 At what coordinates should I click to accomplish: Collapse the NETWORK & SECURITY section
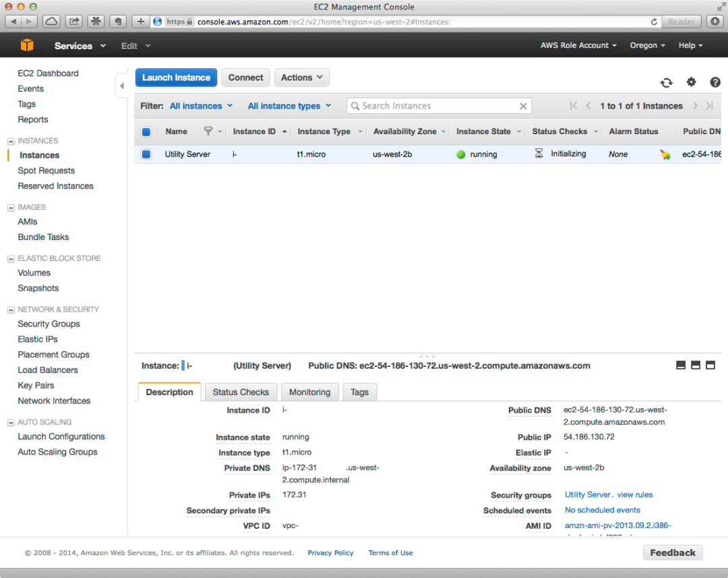tap(11, 310)
